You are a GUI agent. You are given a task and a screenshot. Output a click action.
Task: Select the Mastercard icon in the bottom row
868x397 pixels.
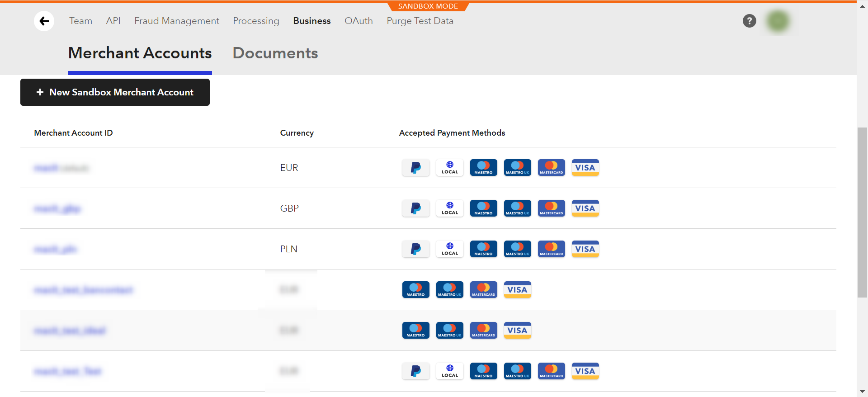[x=552, y=371]
